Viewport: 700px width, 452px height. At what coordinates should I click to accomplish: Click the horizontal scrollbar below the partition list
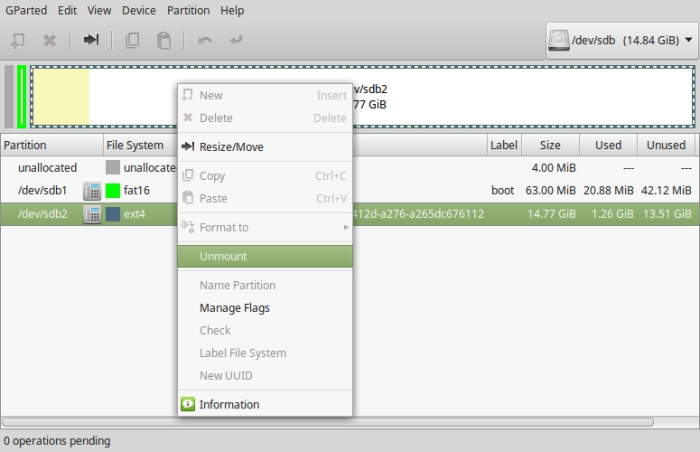pyautogui.click(x=328, y=422)
